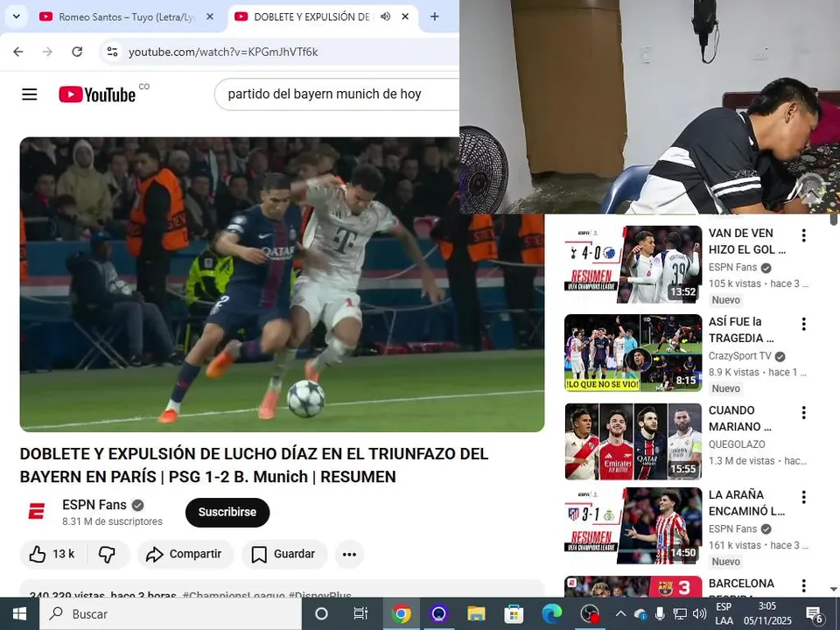Viewport: 840px width, 630px height.
Task: Open the Atlético 3-1 resumen thumbnail
Action: 633,526
